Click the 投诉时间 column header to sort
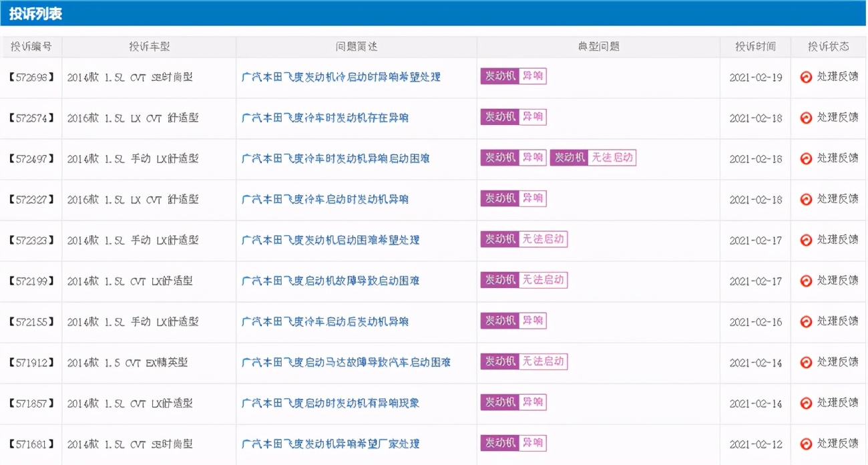 point(755,46)
